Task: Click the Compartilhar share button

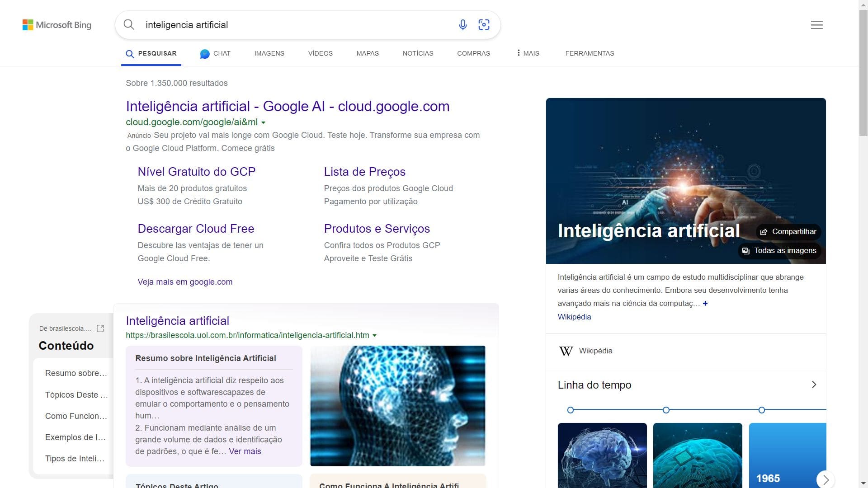Action: [x=788, y=231]
